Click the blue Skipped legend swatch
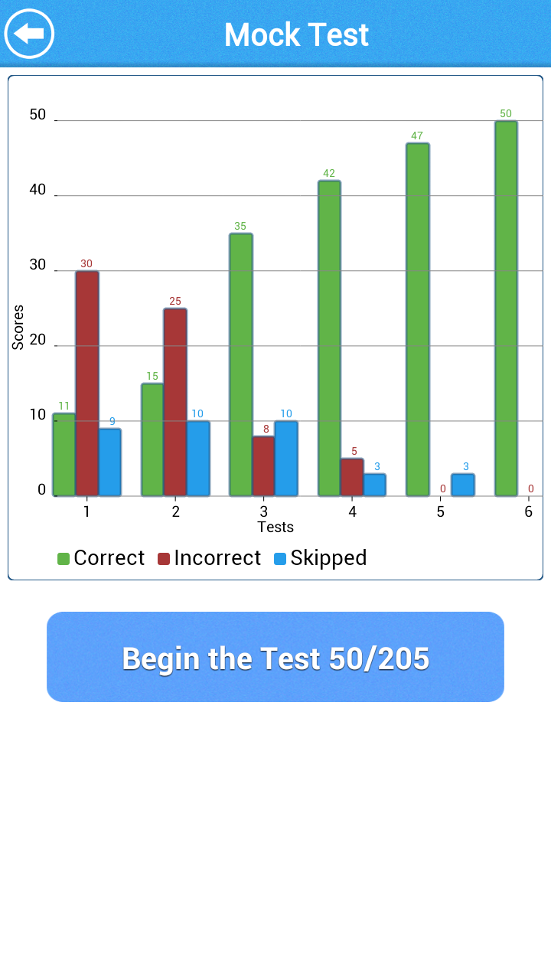Viewport: 551px width, 980px height. pyautogui.click(x=280, y=559)
